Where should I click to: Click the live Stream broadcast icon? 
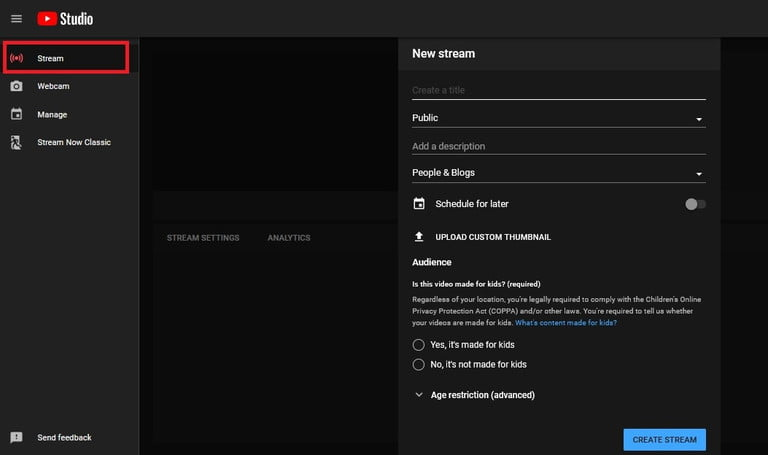tap(16, 58)
